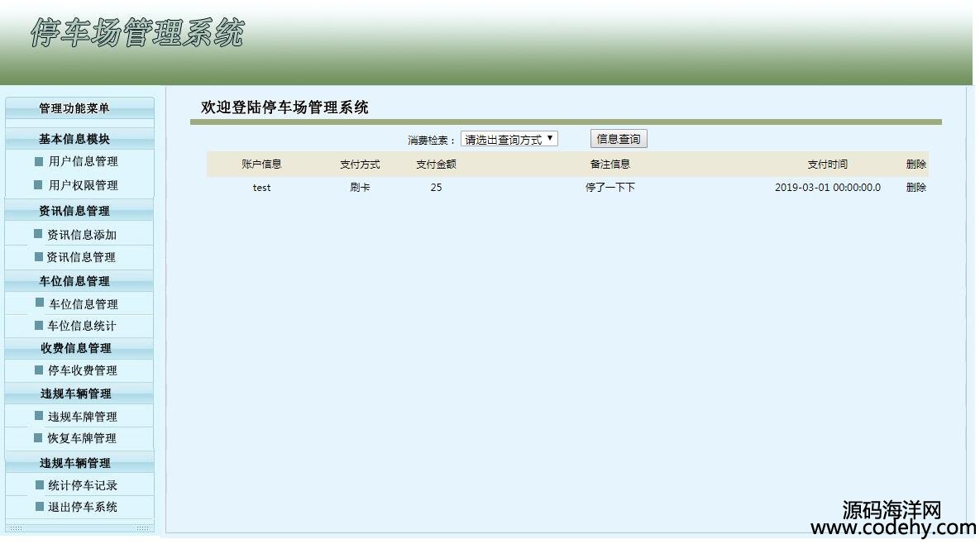Click the square icon beside 停车收费管理
Screen dimensions: 980x544
[x=39, y=370]
